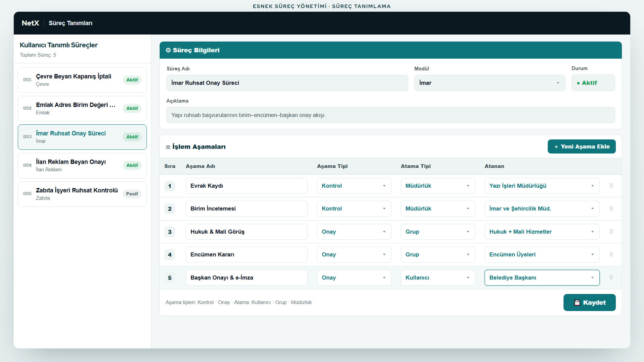The image size is (644, 362).
Task: Select process 004 İlan Reklam Beyan Onayı
Action: (x=82, y=166)
